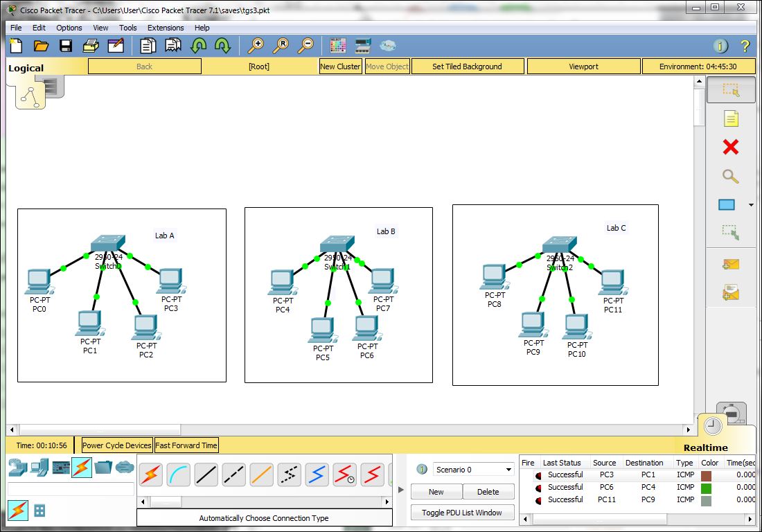
Task: Select the copper straight-through cable
Action: click(x=204, y=475)
